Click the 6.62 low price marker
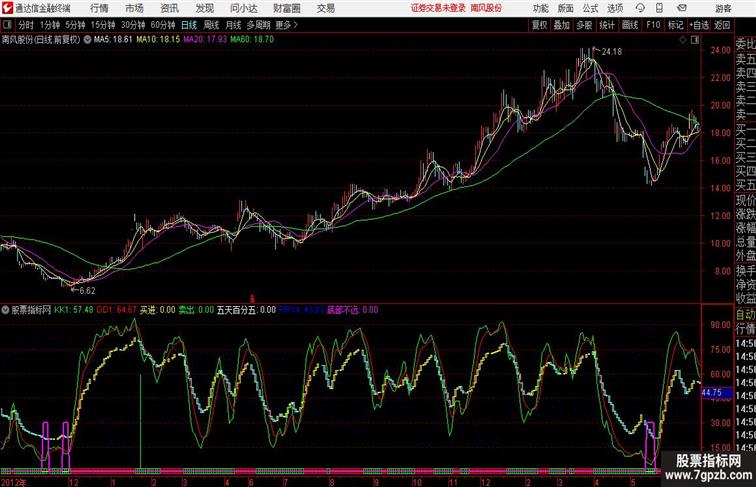The height and width of the screenshot is (487, 756). point(87,291)
